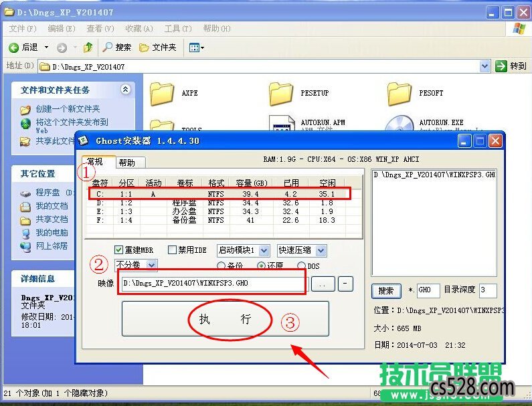Click the 映像 image path input field

click(x=212, y=283)
